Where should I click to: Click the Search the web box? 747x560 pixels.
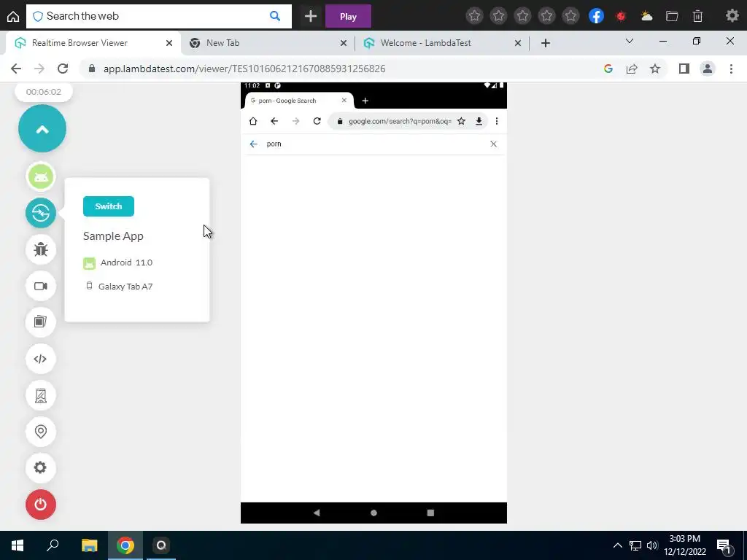158,16
